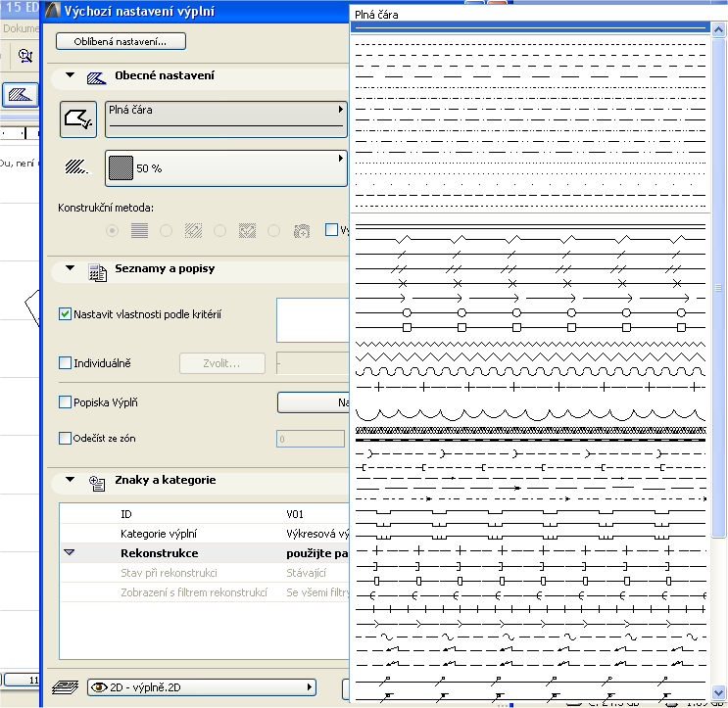Open the 50 % fill pattern dropdown
728x708 pixels.
click(x=226, y=168)
